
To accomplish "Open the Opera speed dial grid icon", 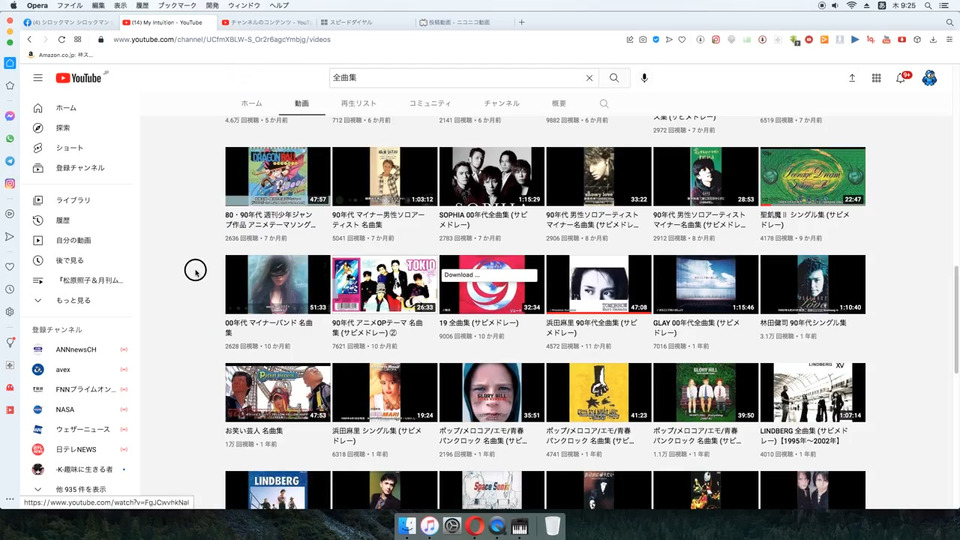I will [x=78, y=39].
